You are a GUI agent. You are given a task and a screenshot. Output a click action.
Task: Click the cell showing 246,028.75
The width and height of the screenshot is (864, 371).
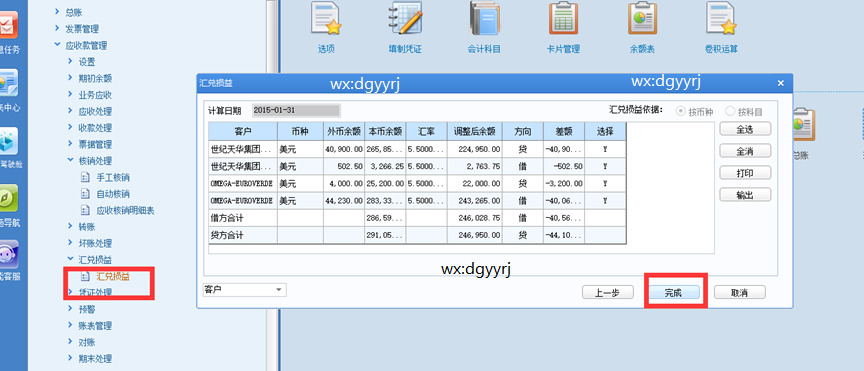pyautogui.click(x=474, y=218)
